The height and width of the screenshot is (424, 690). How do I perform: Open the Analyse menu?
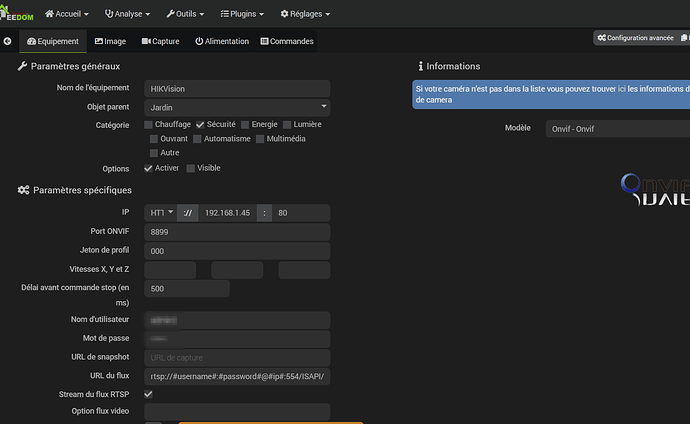127,14
